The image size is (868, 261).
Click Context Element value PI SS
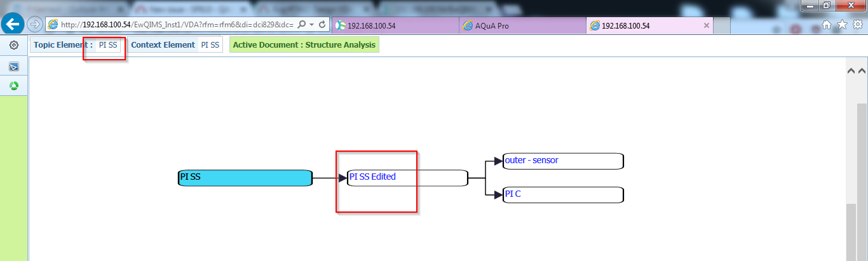(210, 45)
